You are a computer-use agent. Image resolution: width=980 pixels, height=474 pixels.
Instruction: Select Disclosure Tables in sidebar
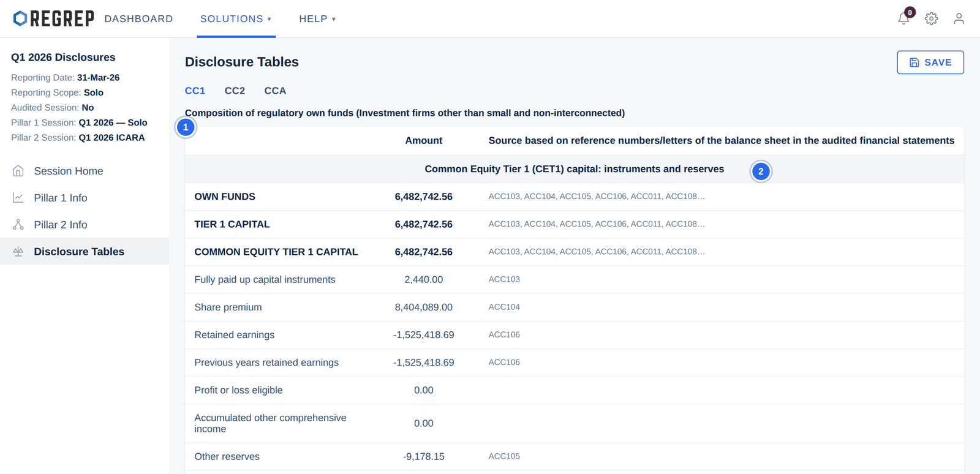click(x=85, y=252)
